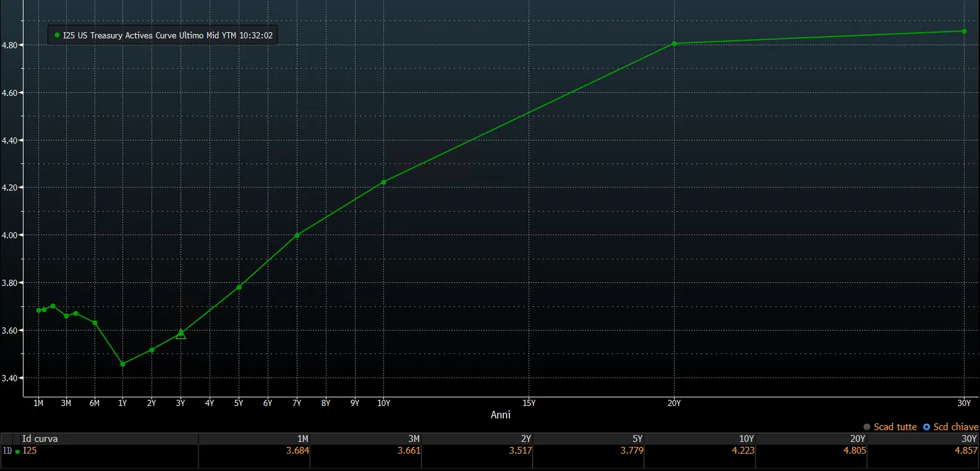This screenshot has width=980, height=471.
Task: Click the 20Y data point on curve
Action: (674, 44)
